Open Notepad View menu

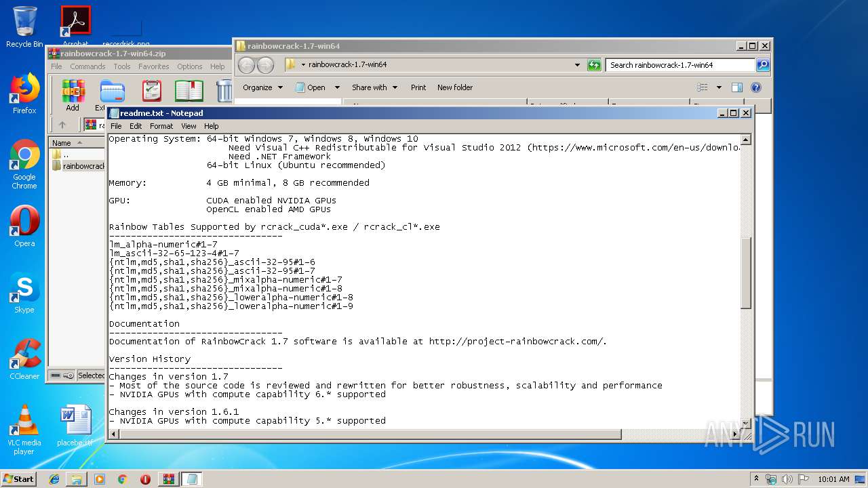189,126
